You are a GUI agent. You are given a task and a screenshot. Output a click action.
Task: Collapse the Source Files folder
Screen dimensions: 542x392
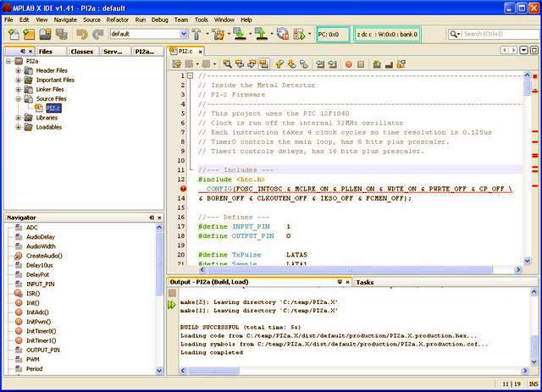pos(18,99)
